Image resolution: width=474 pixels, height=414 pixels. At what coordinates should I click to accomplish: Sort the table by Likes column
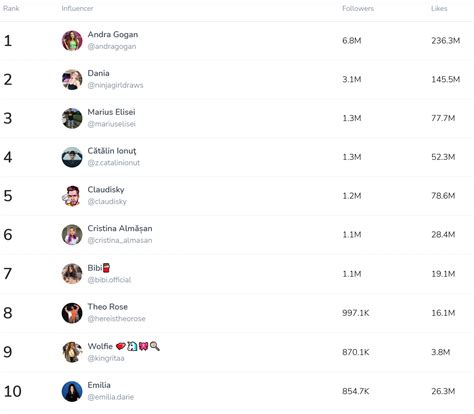pyautogui.click(x=439, y=9)
